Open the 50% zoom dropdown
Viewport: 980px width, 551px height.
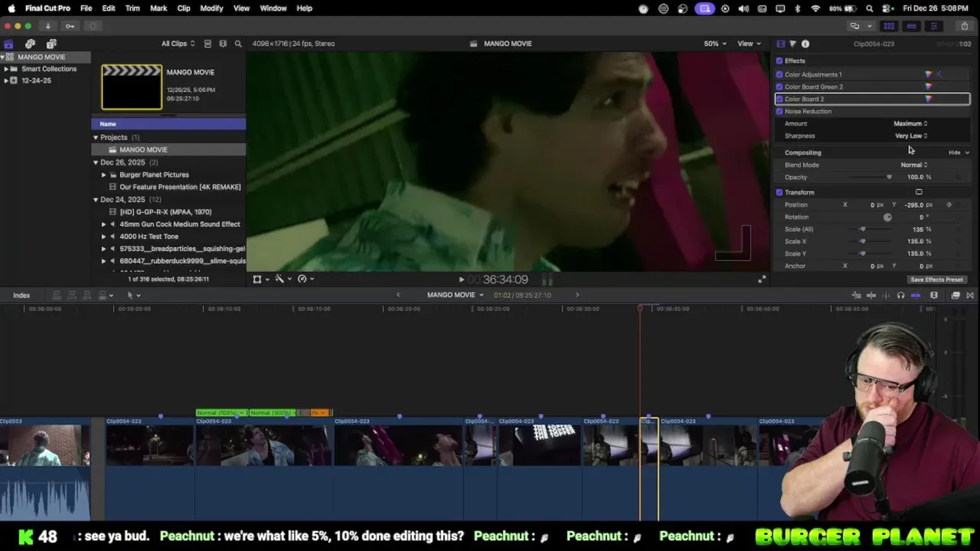click(715, 44)
